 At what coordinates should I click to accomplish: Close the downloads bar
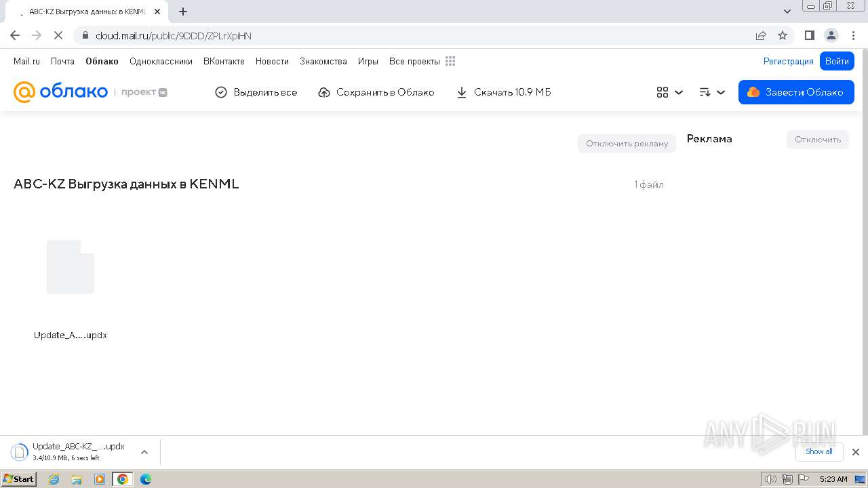[855, 452]
